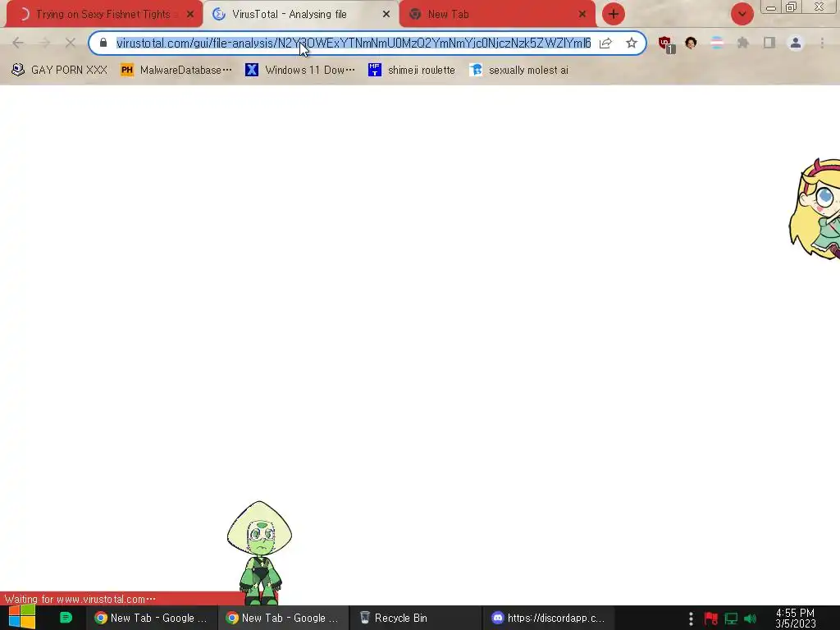Open the Extensions puzzle piece menu
Image resolution: width=840 pixels, height=630 pixels.
(x=742, y=43)
